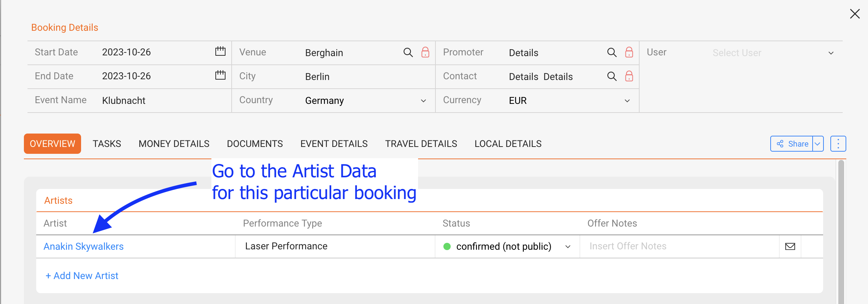Toggle the Contact lock icon
This screenshot has width=868, height=304.
(629, 76)
